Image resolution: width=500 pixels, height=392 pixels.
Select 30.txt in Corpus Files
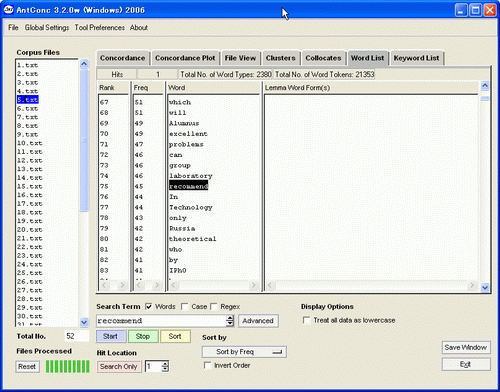coord(30,316)
